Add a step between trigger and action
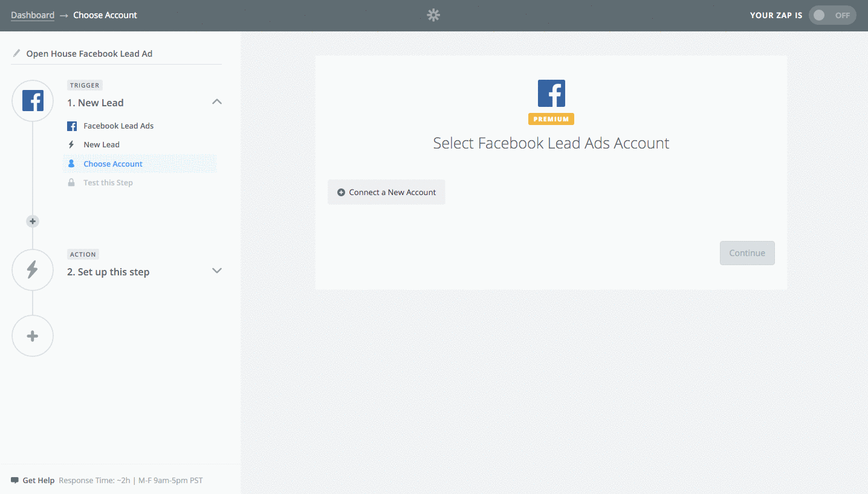 33,222
